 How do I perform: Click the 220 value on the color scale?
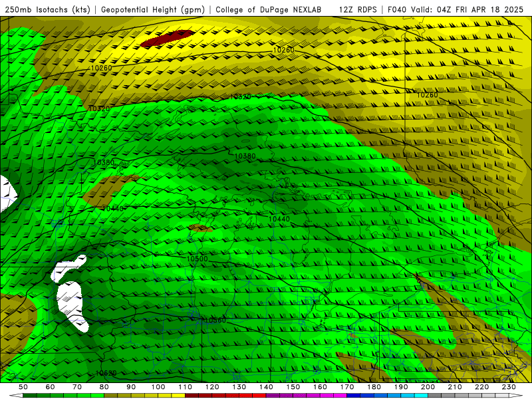point(481,387)
